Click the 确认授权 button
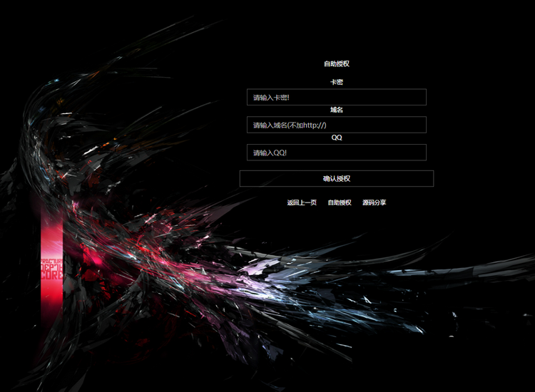The height and width of the screenshot is (392, 535). point(337,179)
